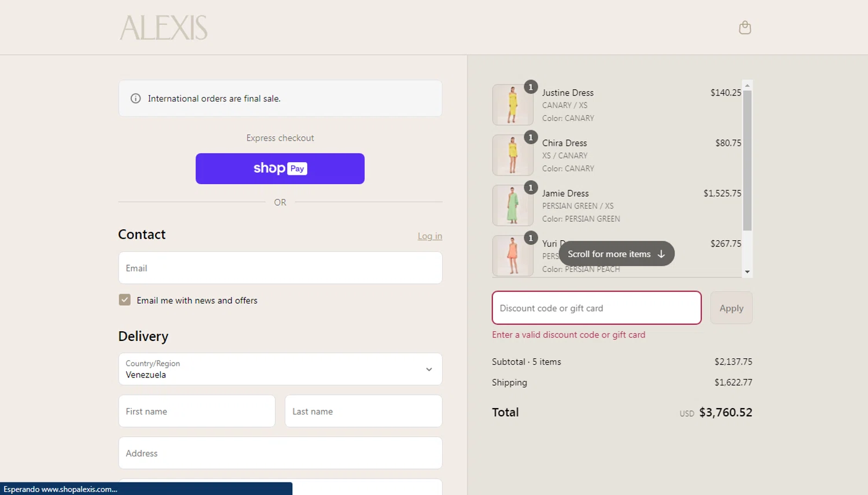Click the 'PERSIAN GREEN / XS' variant text
The height and width of the screenshot is (495, 868).
tap(578, 206)
